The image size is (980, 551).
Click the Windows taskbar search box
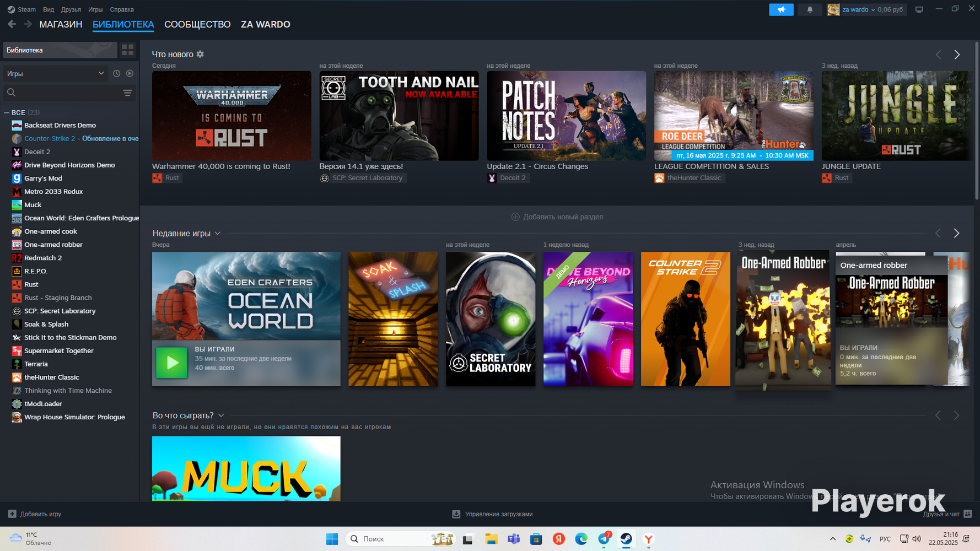[x=401, y=539]
